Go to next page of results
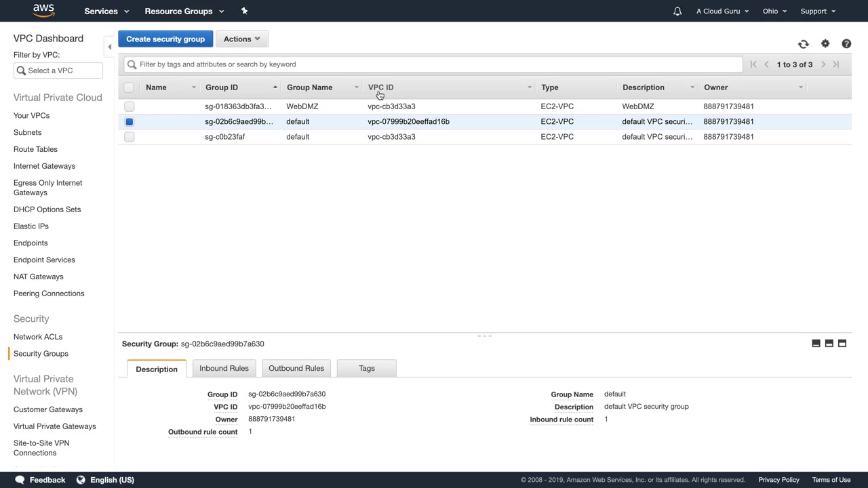Screen dimensions: 868x488 pos(823,64)
